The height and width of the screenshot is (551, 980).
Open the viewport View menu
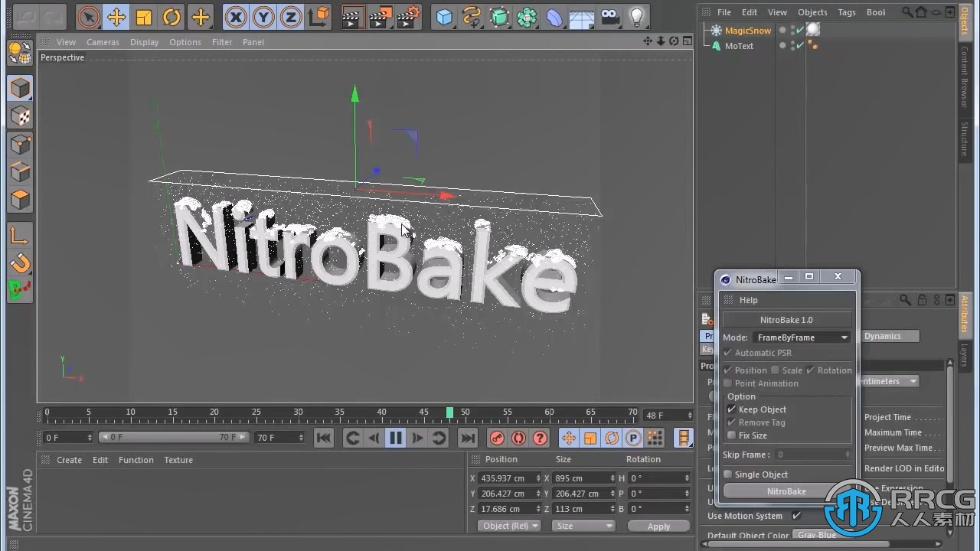pyautogui.click(x=66, y=42)
